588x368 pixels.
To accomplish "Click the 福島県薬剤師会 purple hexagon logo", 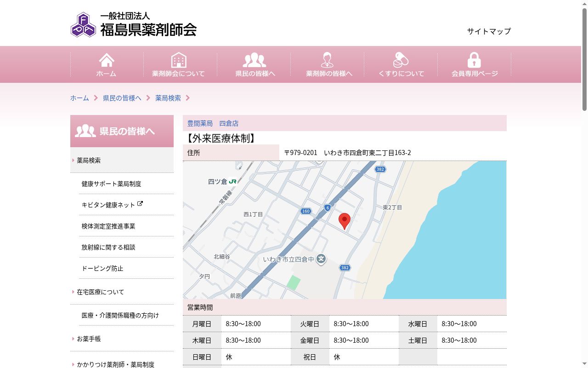I will (84, 25).
